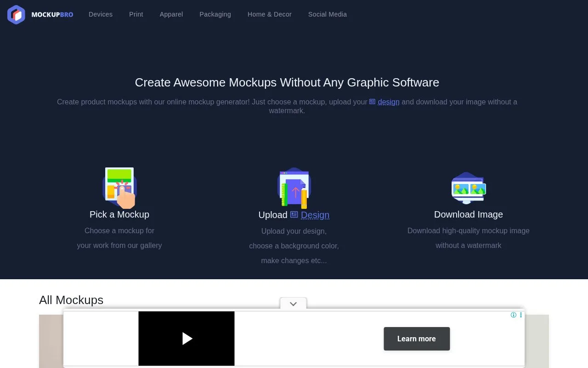Click the main headline about Awesome Mockups
Viewport: 588px width, 368px height.
tap(287, 82)
